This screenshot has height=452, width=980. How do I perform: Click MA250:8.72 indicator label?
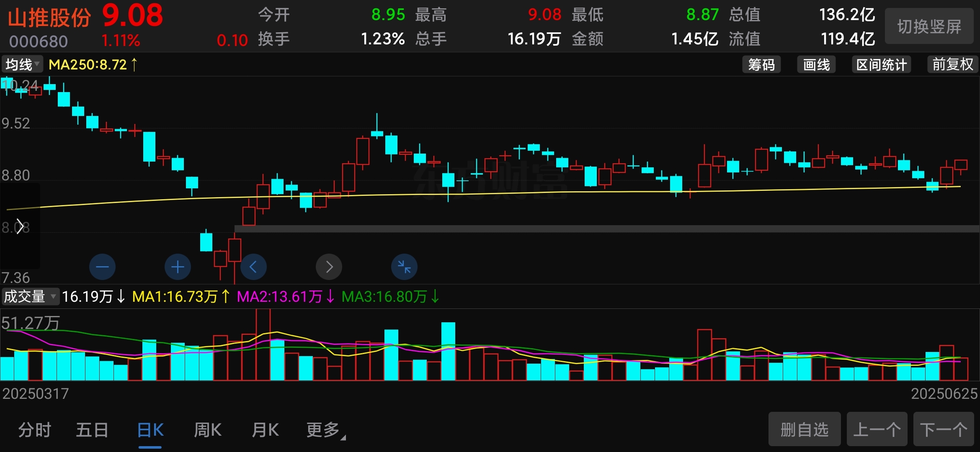coord(93,64)
